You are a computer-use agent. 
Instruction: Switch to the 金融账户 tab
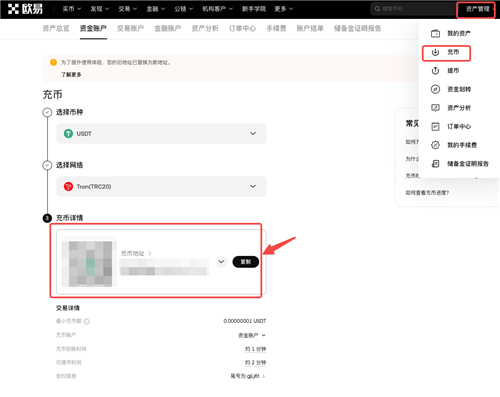168,28
